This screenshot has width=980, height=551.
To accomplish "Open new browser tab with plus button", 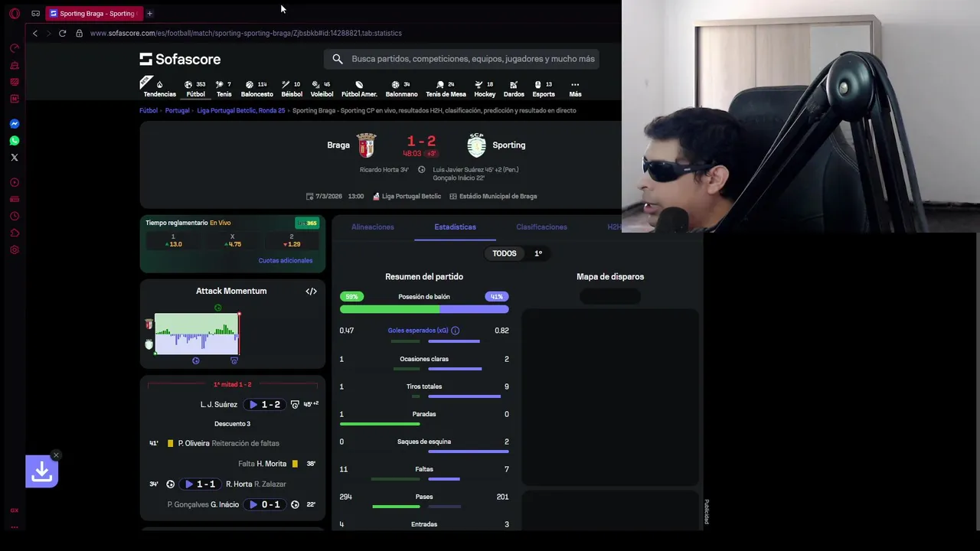I will pyautogui.click(x=149, y=13).
